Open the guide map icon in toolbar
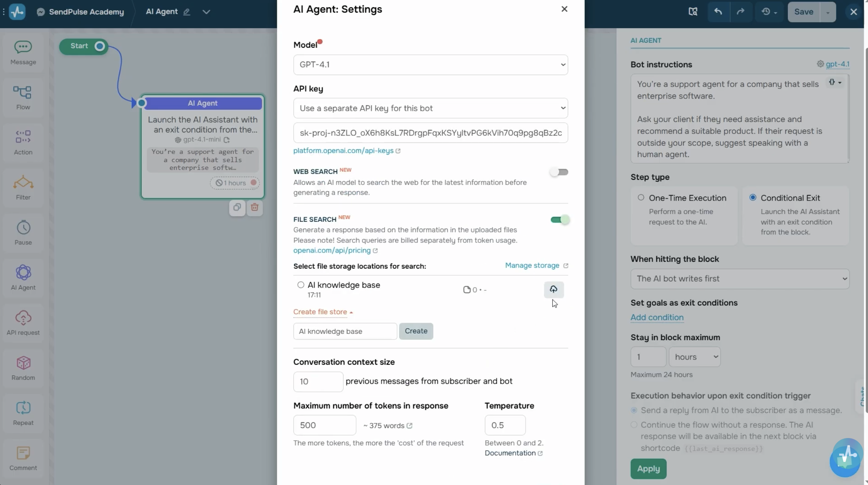This screenshot has width=868, height=485. pos(693,12)
